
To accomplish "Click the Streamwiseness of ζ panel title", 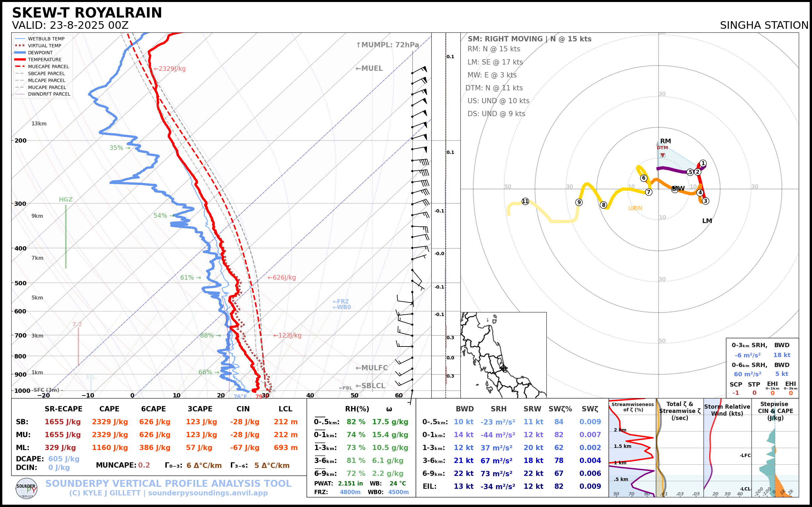I will [632, 407].
